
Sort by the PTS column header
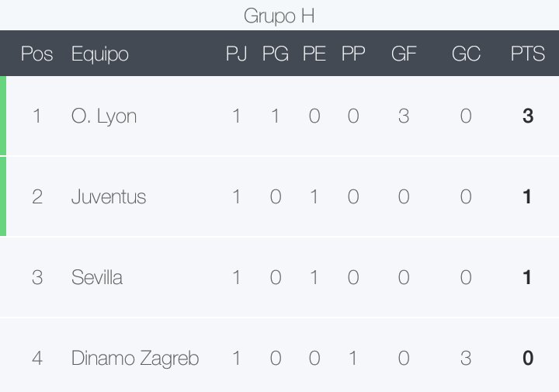528,54
